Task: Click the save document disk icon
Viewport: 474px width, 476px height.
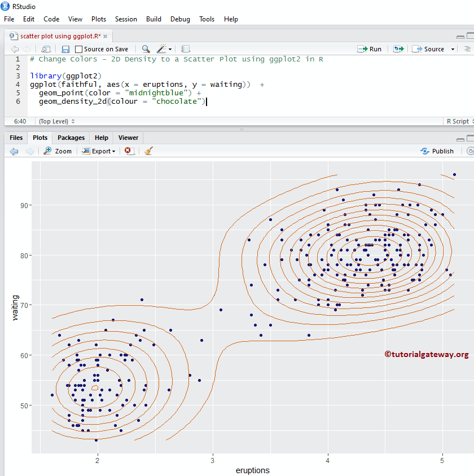Action: 65,49
